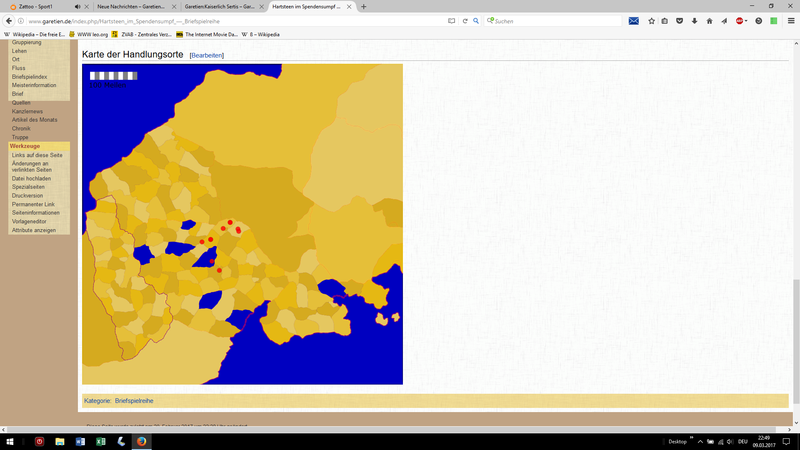Mute the Zattoo tab audio icon
Image resolution: width=800 pixels, height=450 pixels.
click(77, 6)
